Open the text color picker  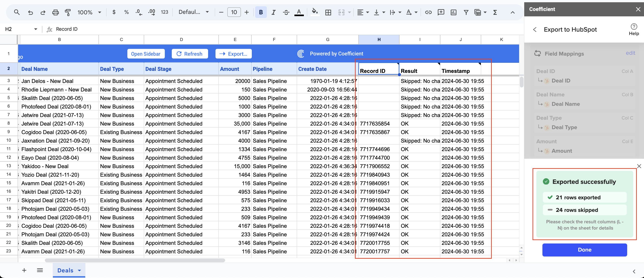[299, 12]
